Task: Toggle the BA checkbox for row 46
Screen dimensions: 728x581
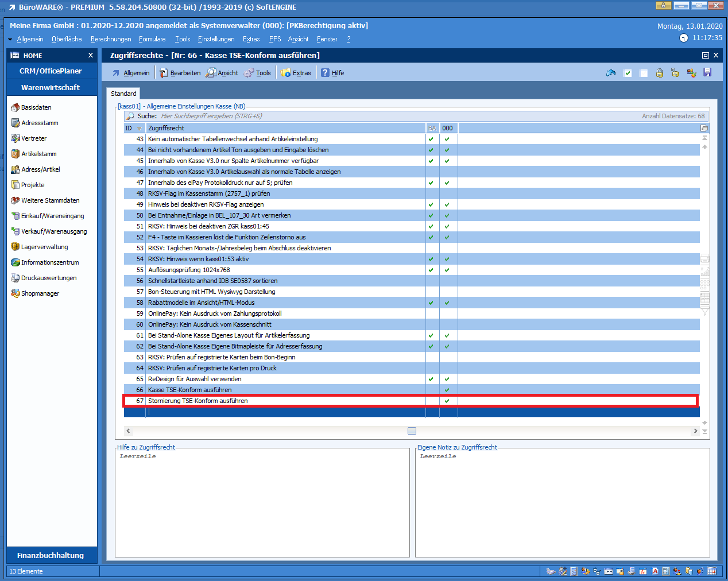Action: click(x=431, y=172)
